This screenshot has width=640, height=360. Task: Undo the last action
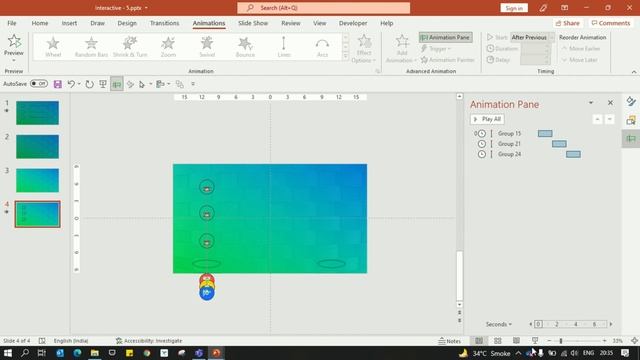[71, 84]
